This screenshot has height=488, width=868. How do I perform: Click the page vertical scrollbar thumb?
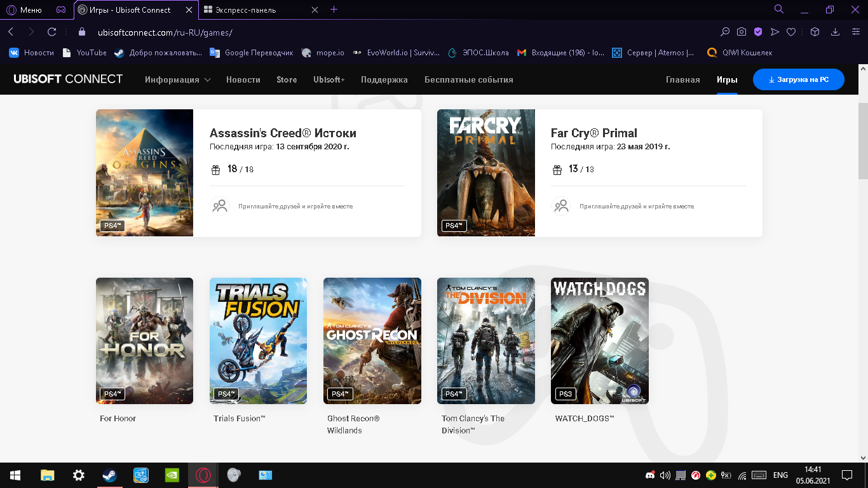tap(862, 141)
